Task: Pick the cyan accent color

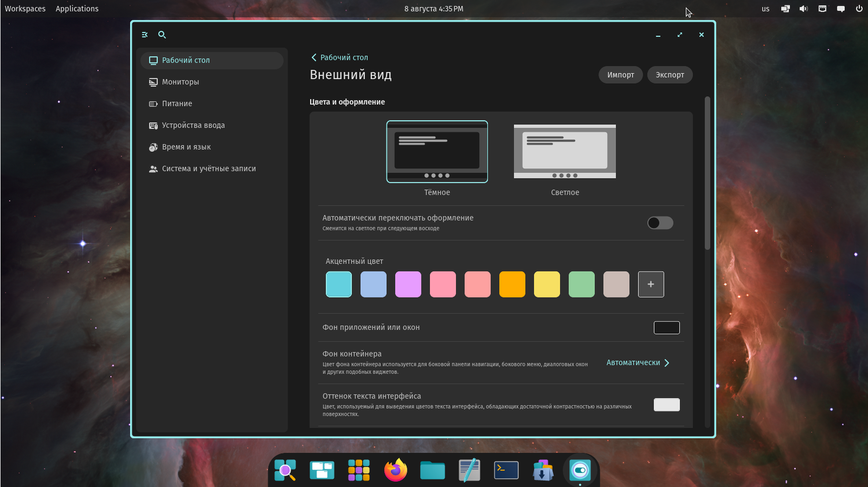Action: click(339, 285)
